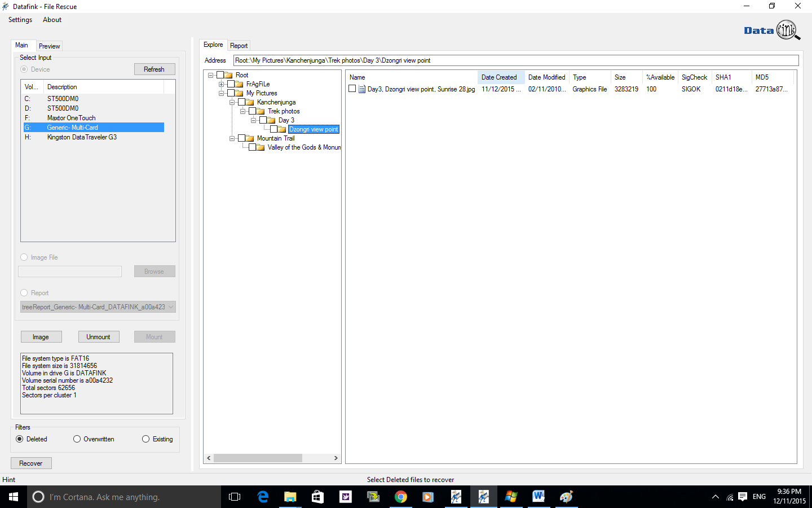Screen dimensions: 812x508
Task: Open Paint from the taskbar
Action: pos(566,497)
